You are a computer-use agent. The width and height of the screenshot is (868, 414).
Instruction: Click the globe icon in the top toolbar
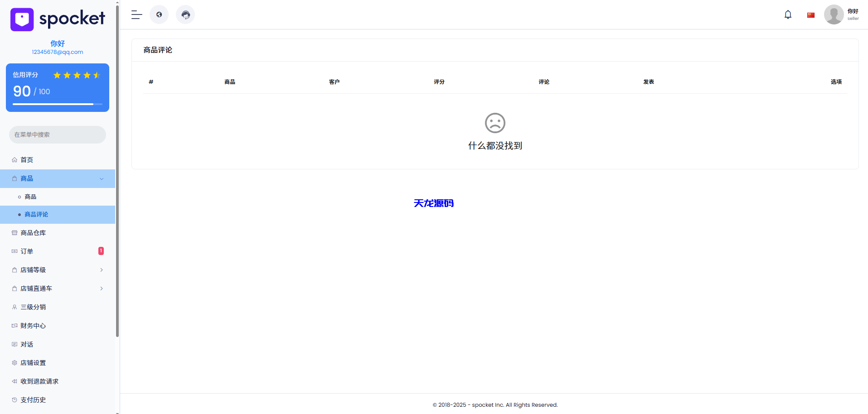click(x=159, y=14)
